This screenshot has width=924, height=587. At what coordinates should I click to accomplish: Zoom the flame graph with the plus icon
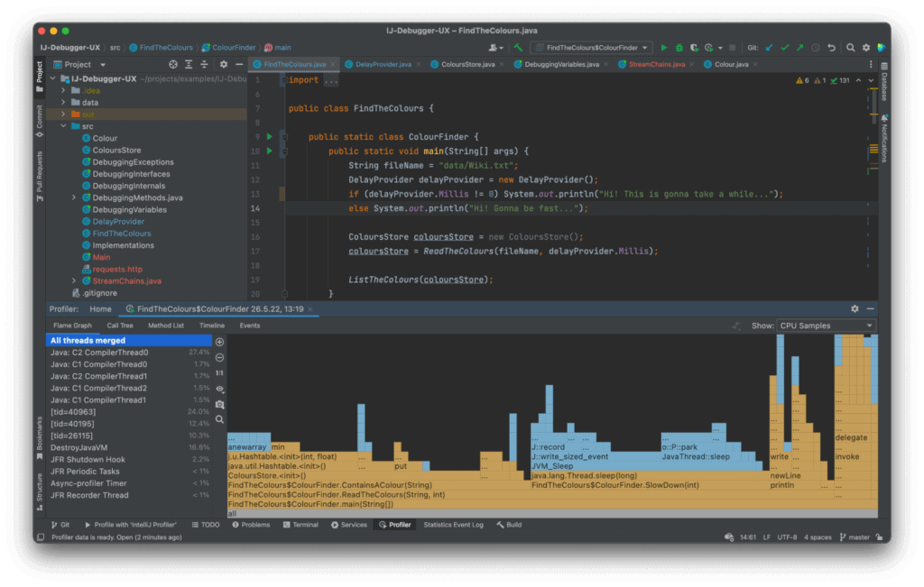219,343
